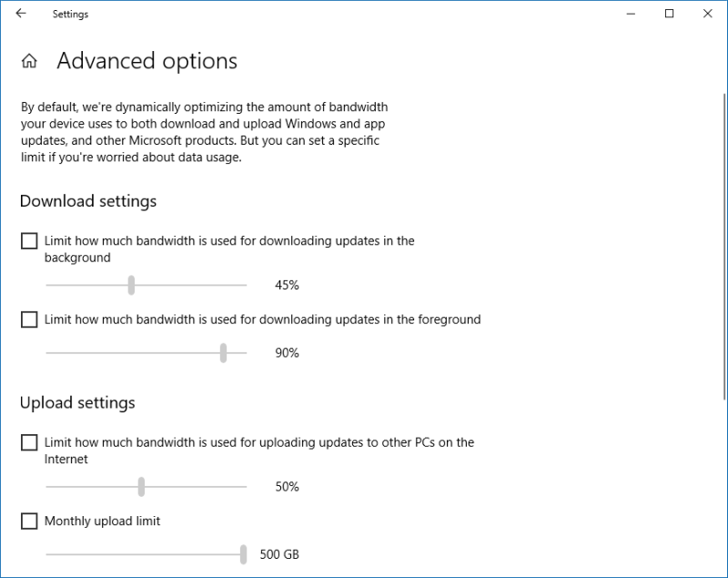The image size is (728, 578).
Task: Click the 500 GB monthly upload slider
Action: [x=243, y=554]
